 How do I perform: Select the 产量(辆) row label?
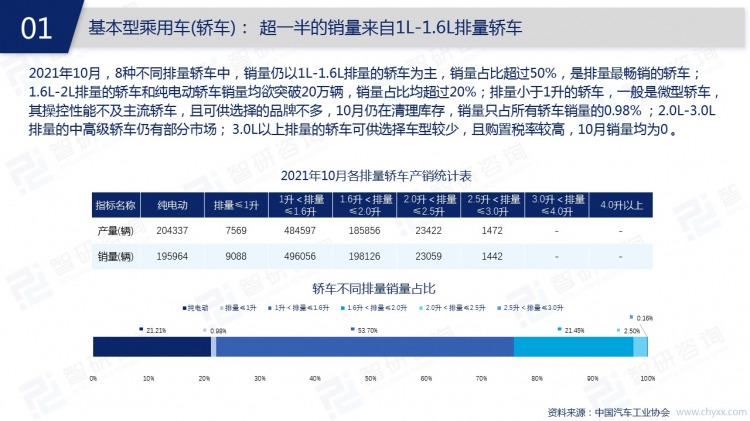[114, 231]
